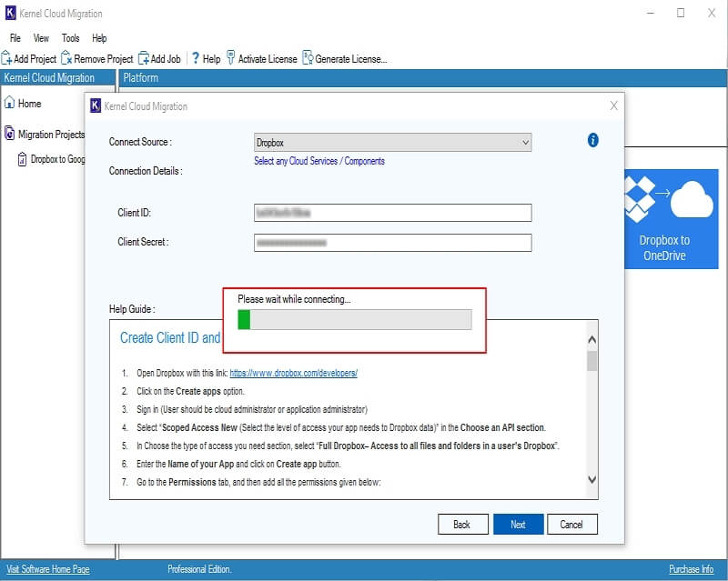728x581 pixels.
Task: Click the Generate License toolbar icon
Action: [308, 58]
